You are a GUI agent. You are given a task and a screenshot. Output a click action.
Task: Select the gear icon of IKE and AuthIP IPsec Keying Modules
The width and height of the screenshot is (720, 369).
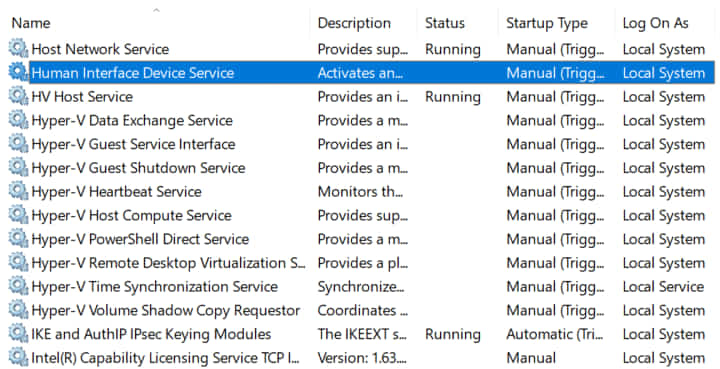18,334
